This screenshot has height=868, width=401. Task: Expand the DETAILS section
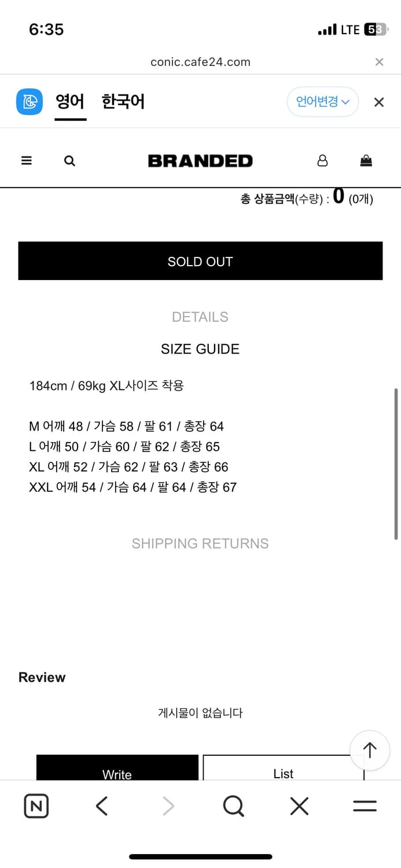click(200, 317)
